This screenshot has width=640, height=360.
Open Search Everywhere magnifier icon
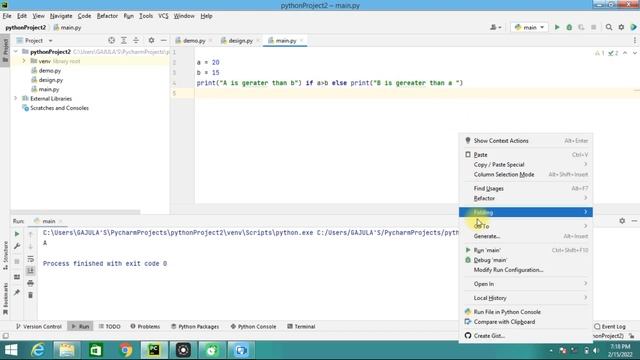609,27
